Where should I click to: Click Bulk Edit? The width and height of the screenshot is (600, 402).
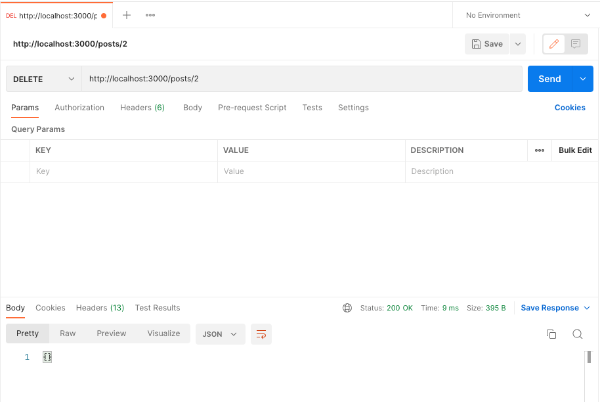(x=575, y=150)
